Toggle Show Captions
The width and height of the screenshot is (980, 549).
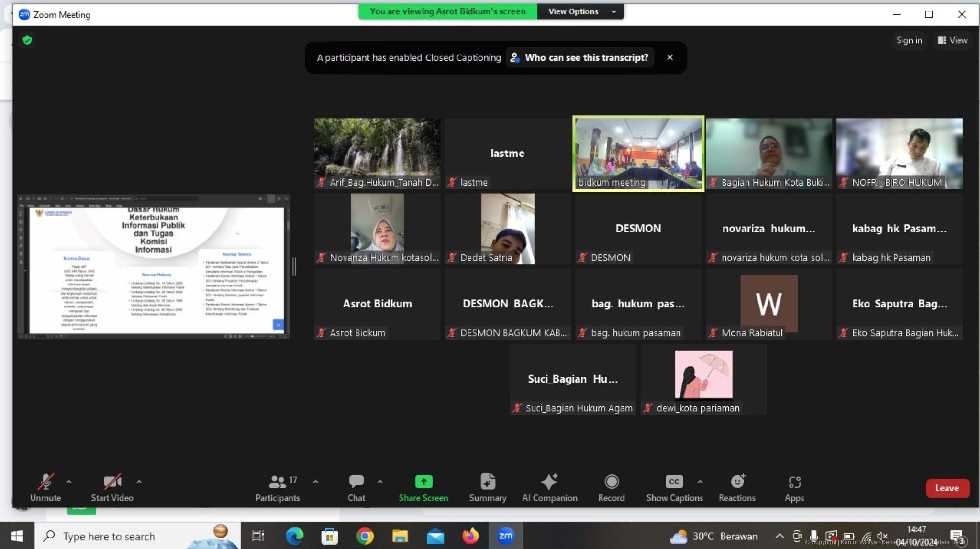674,487
